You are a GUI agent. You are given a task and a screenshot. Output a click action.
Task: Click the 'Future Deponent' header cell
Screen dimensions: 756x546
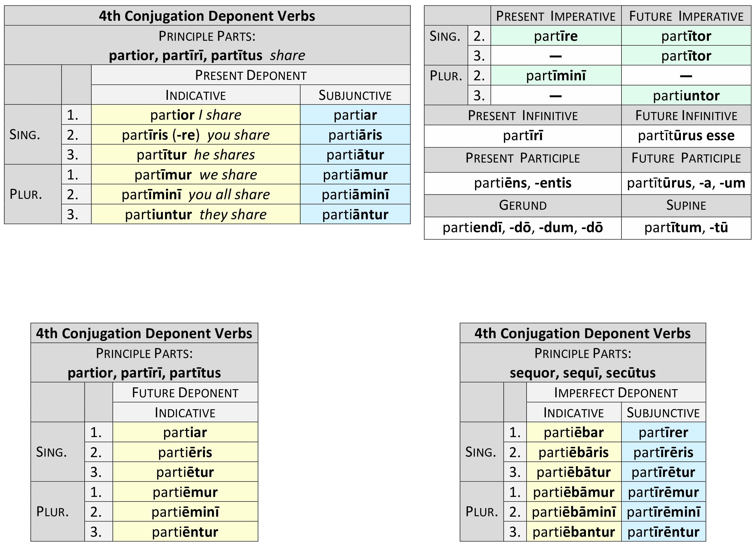(185, 393)
